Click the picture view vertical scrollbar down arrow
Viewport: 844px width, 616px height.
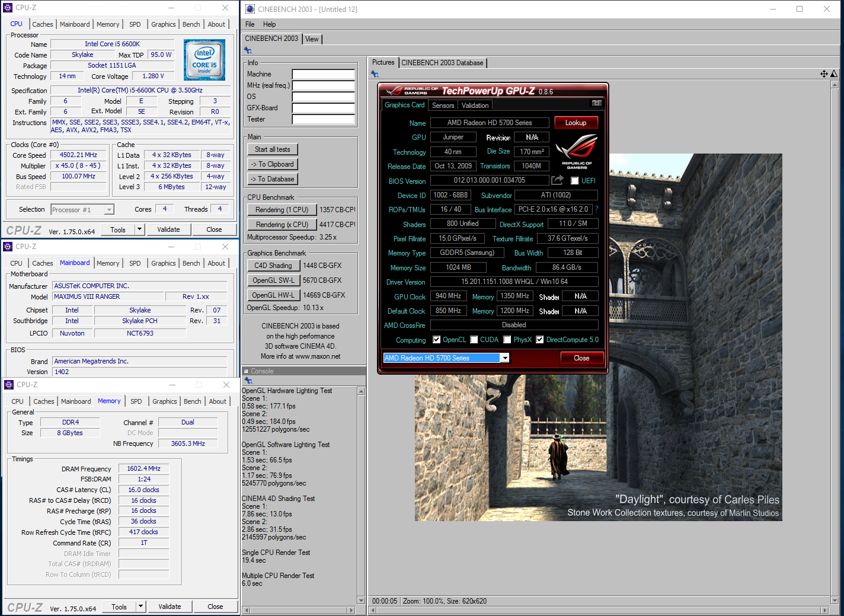(835, 600)
